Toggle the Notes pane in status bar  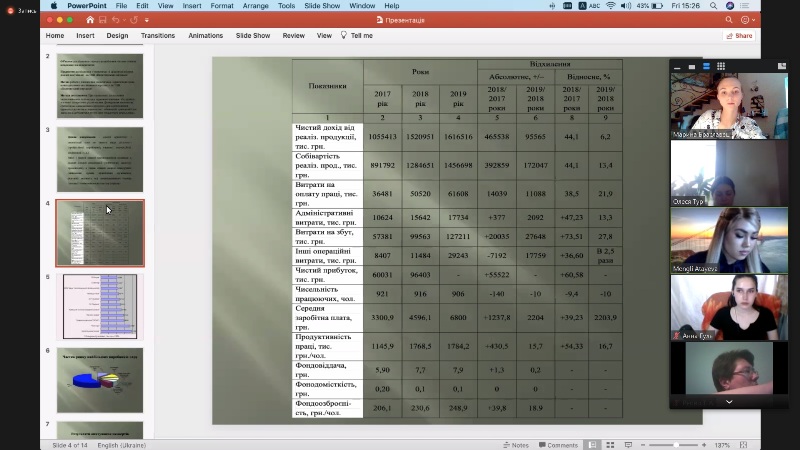coord(516,445)
